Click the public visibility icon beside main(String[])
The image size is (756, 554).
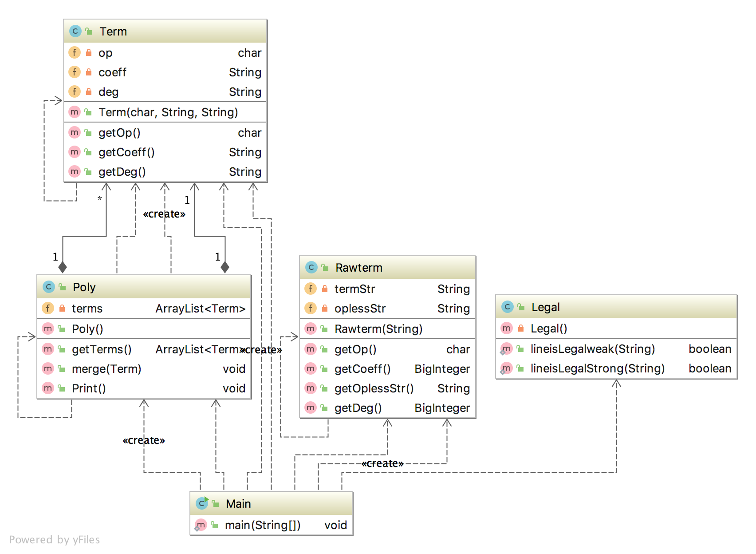coord(215,525)
